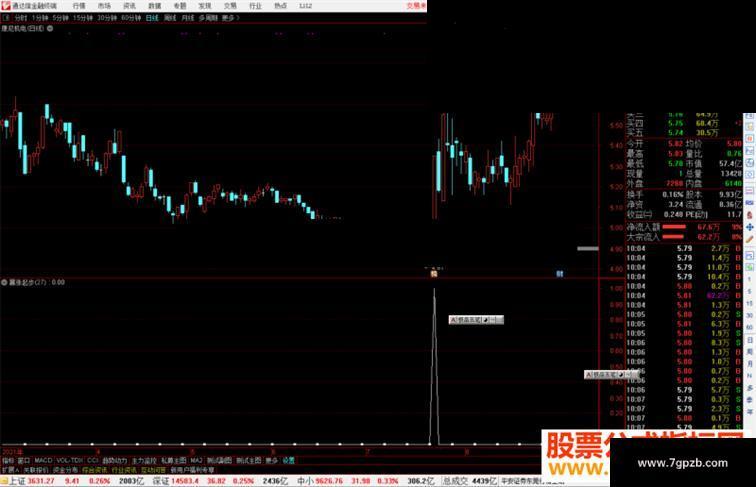Open indicator 设置 settings
Viewport: 756px width, 487px height.
(288, 460)
